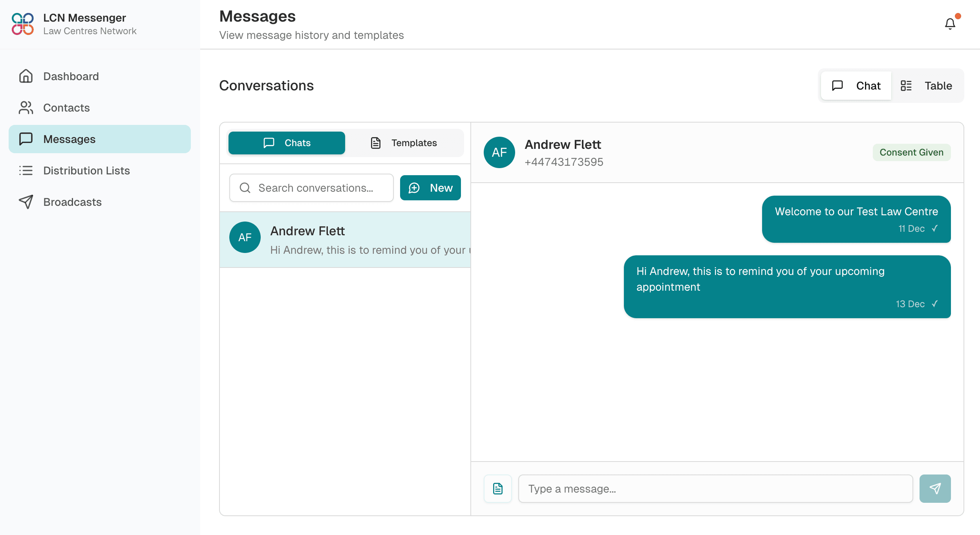Screen dimensions: 980x535
Task: Open the notification bell
Action: [x=950, y=24]
